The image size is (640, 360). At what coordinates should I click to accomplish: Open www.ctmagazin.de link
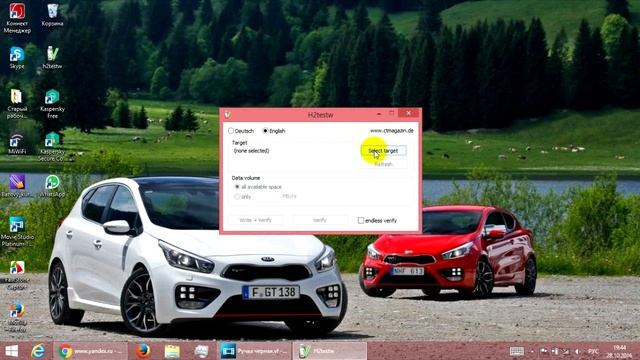[x=391, y=131]
